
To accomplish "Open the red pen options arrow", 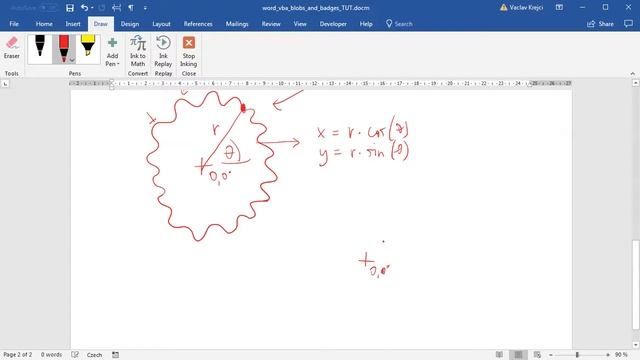I will (72, 60).
